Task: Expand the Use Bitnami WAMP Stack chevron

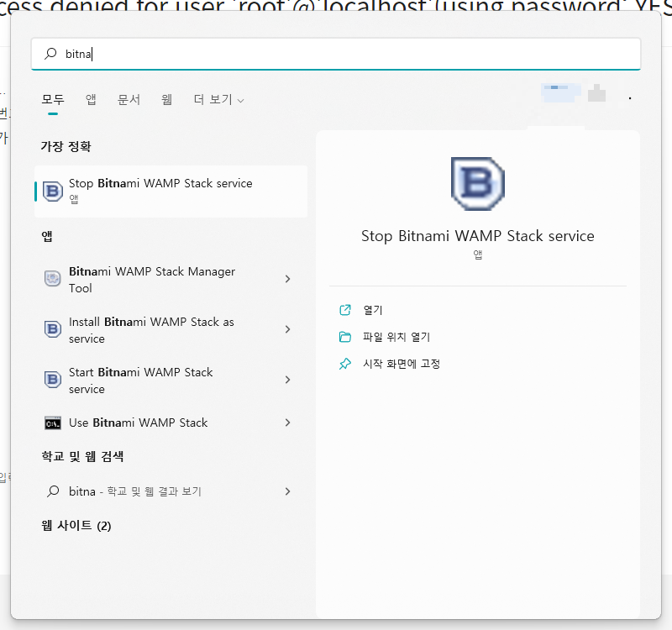Action: (x=287, y=423)
